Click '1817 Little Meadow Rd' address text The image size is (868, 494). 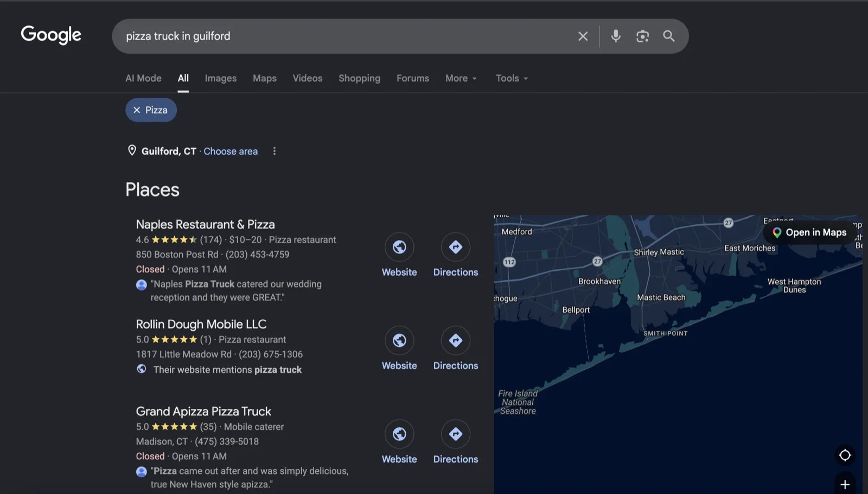pyautogui.click(x=183, y=354)
